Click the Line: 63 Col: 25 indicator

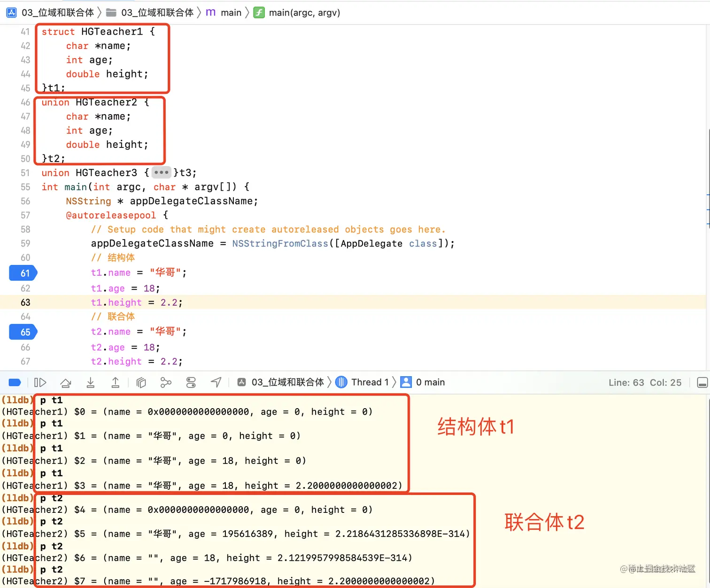coord(645,382)
